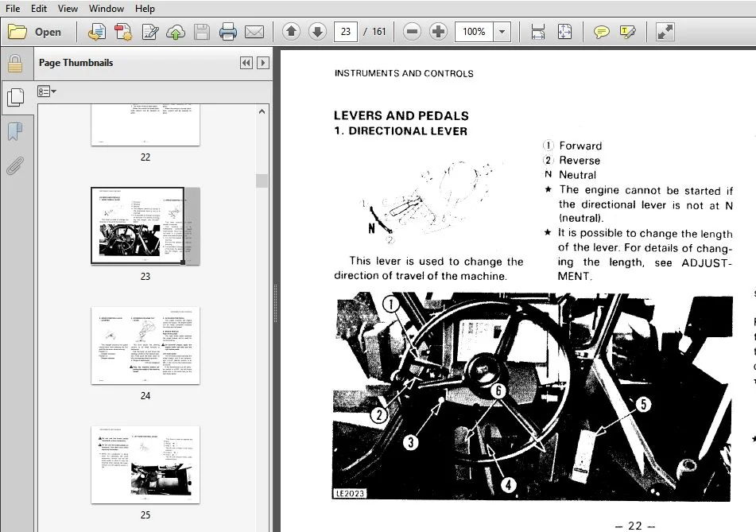Click the page number field showing 23
This screenshot has width=756, height=532.
[345, 32]
